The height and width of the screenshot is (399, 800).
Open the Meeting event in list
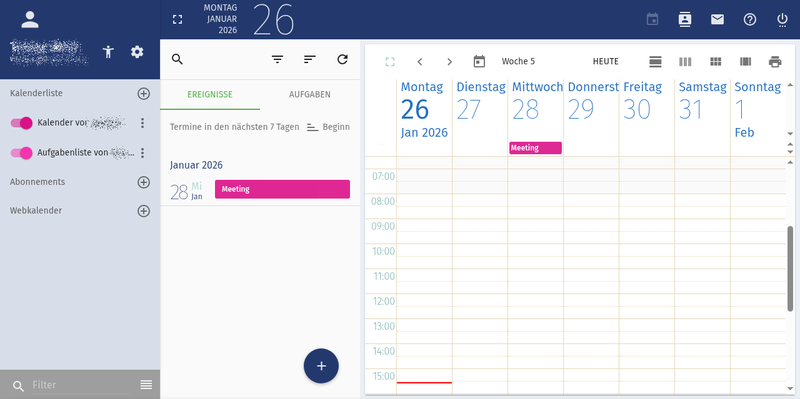tap(282, 189)
